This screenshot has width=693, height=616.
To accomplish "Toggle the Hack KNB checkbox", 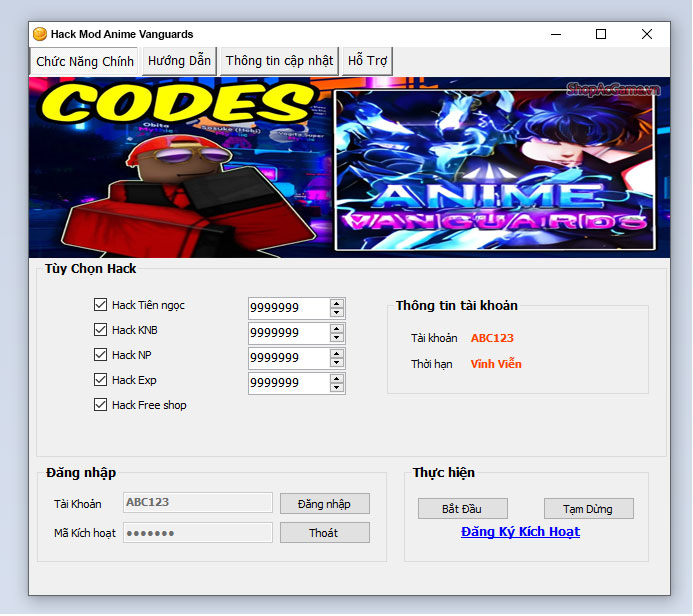I will tap(100, 330).
